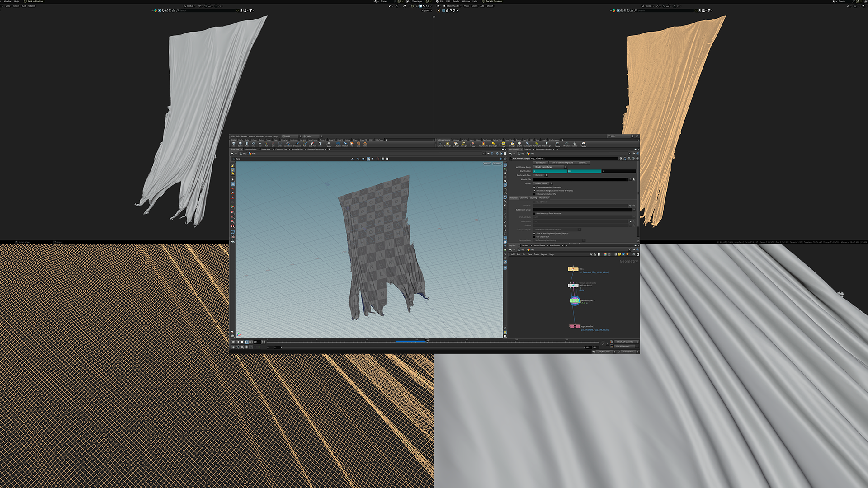The image size is (868, 488).
Task: Switch to the Geometry parameter tab
Action: point(524,198)
